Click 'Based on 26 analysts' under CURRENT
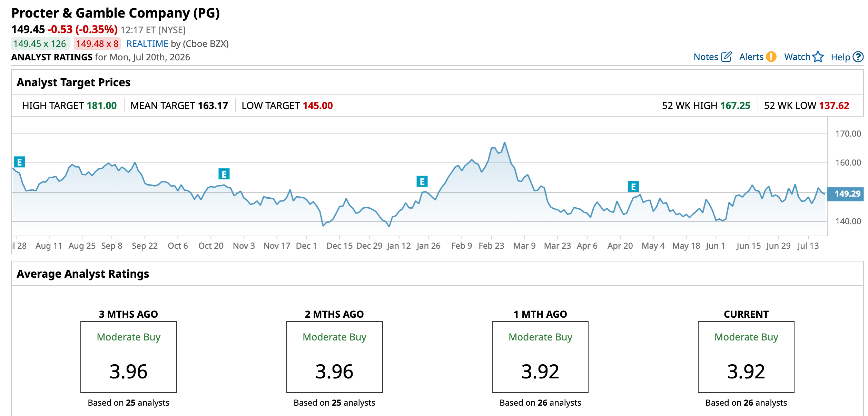This screenshot has height=416, width=868. (x=746, y=403)
